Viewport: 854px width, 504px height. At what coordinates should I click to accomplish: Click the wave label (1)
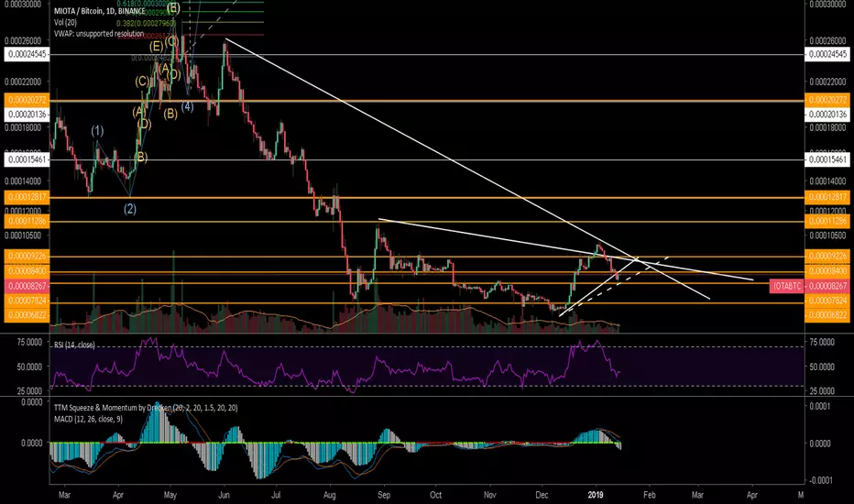[97, 131]
